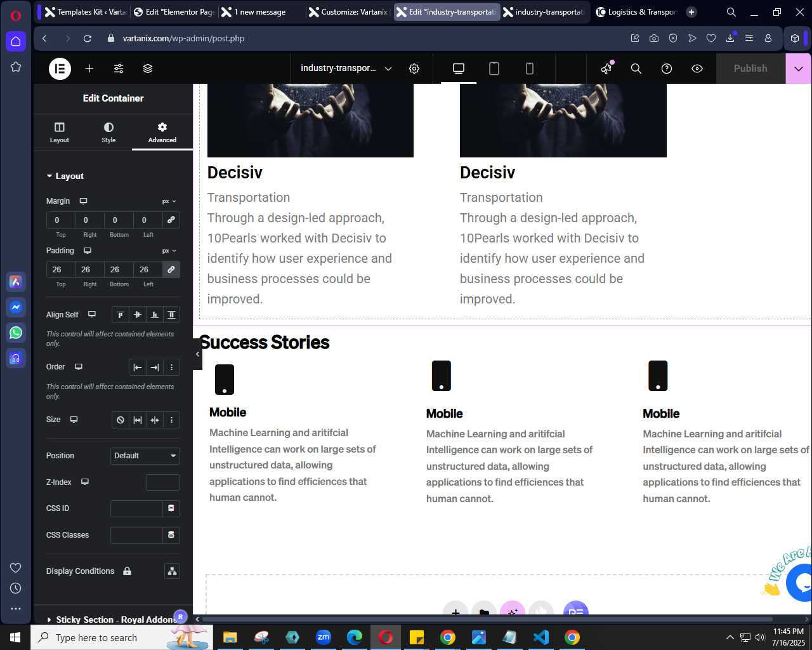Screen dimensions: 812x650
Task: Switch to the Advanced tab
Action: coord(162,132)
